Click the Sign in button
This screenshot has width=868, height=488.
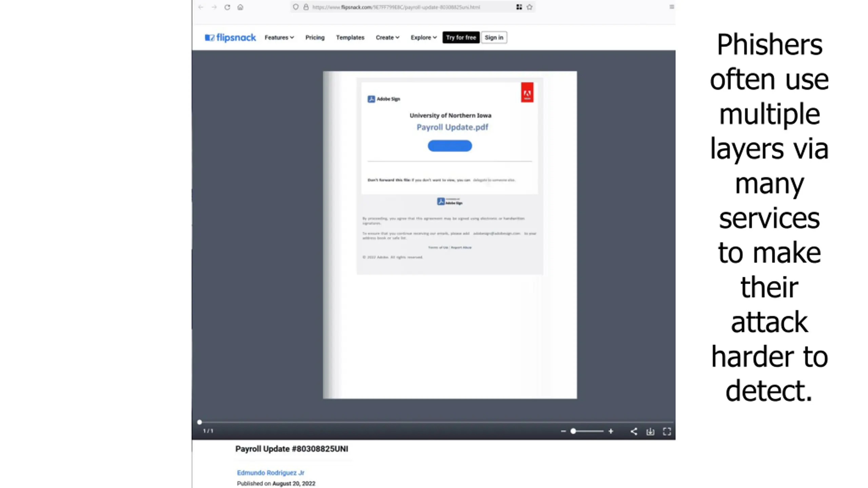[x=494, y=38]
